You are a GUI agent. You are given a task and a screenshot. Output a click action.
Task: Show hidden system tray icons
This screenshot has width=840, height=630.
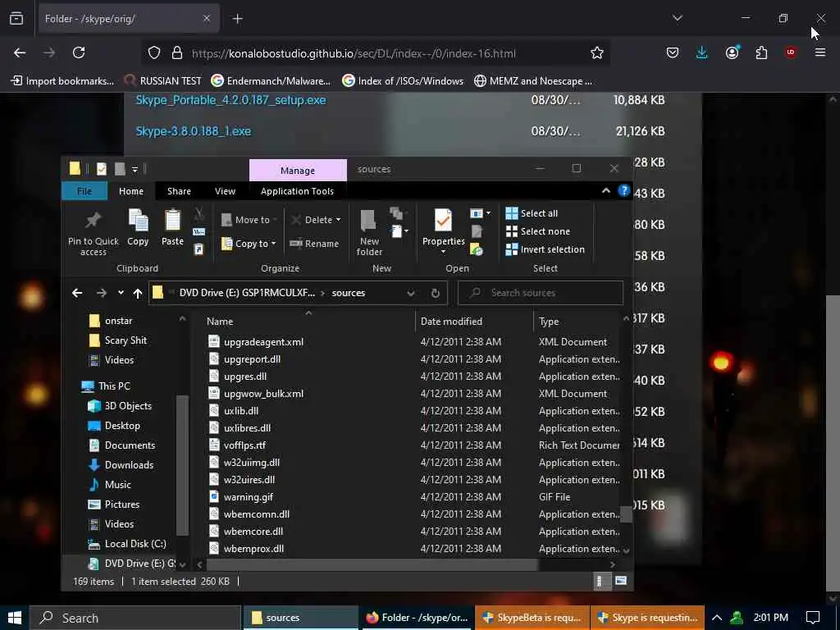click(x=717, y=618)
